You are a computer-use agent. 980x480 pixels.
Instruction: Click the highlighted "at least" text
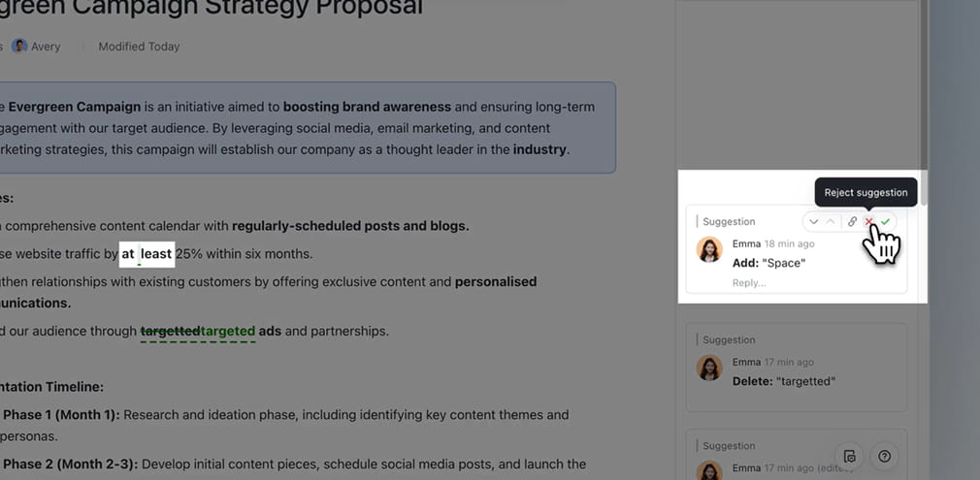click(147, 254)
